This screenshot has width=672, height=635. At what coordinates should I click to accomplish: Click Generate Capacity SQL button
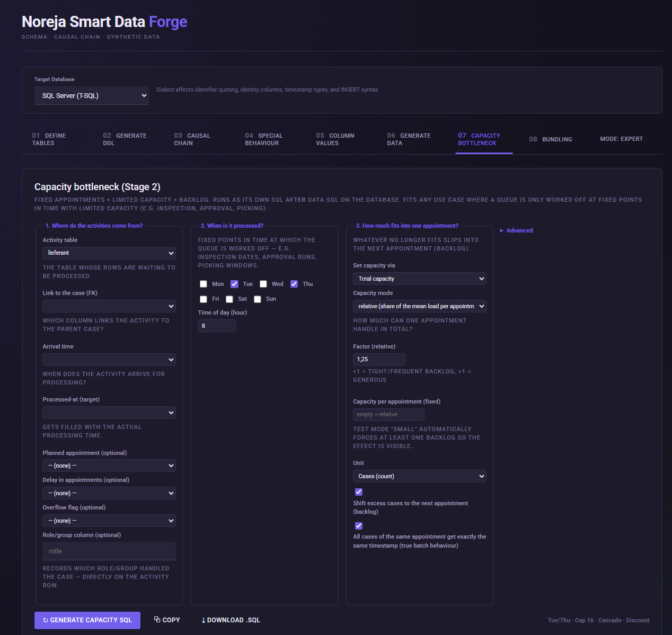[x=87, y=620]
